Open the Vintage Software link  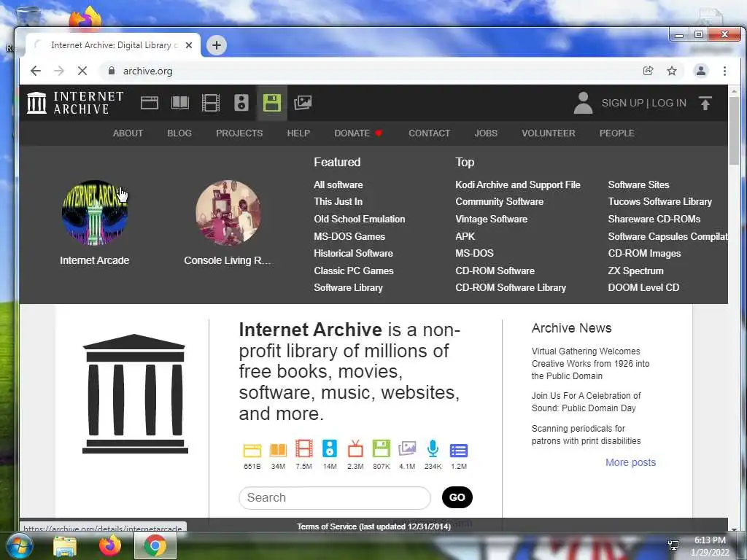(491, 219)
